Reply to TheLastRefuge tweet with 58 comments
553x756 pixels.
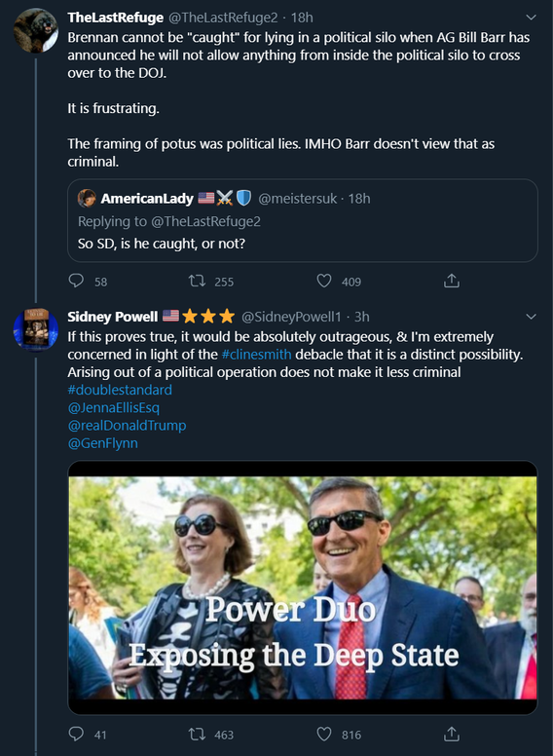[x=76, y=281]
